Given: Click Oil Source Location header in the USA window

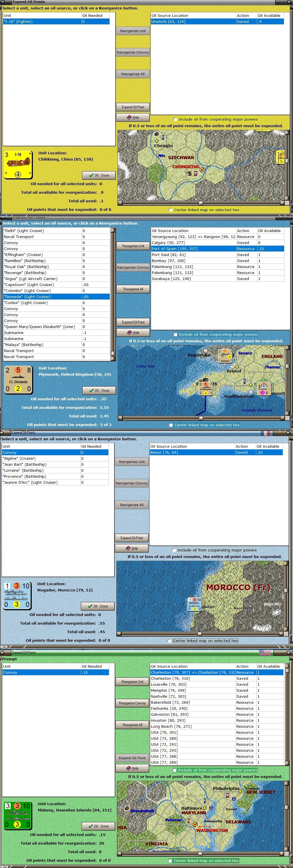Looking at the screenshot, I should (193, 666).
